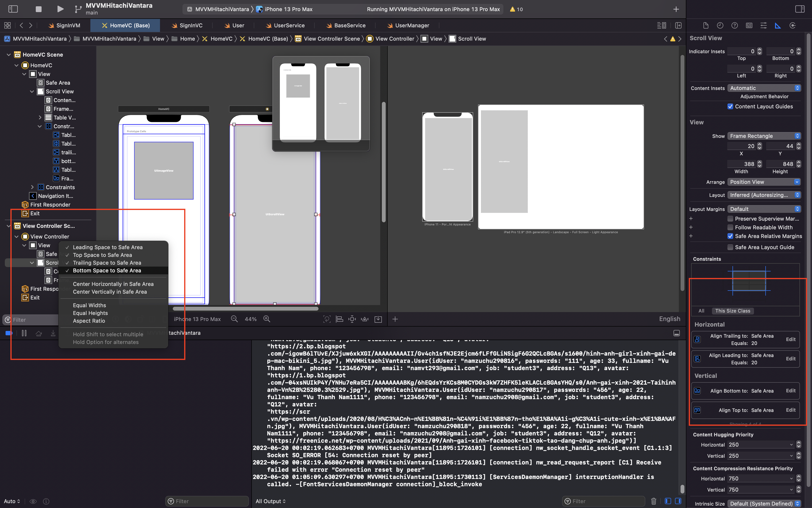The height and width of the screenshot is (508, 812).
Task: Collapse the HomeVC Scene disclosure triangle
Action: pos(9,55)
